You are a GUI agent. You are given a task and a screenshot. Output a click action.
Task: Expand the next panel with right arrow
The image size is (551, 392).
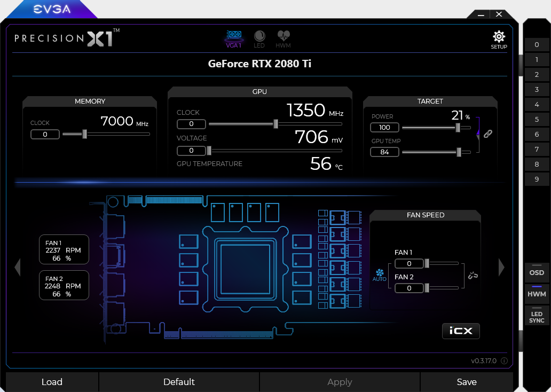(501, 267)
